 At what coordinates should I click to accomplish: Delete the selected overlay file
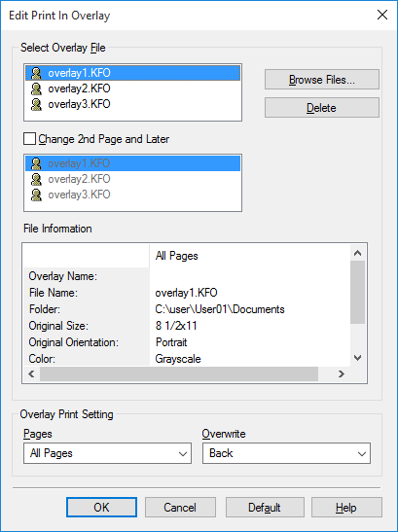click(x=321, y=108)
